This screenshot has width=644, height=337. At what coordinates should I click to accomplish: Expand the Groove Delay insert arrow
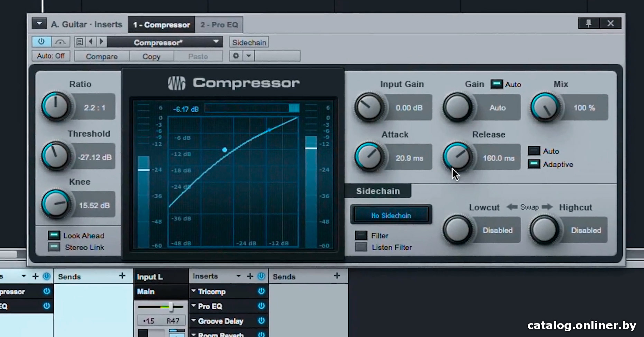[x=194, y=320]
